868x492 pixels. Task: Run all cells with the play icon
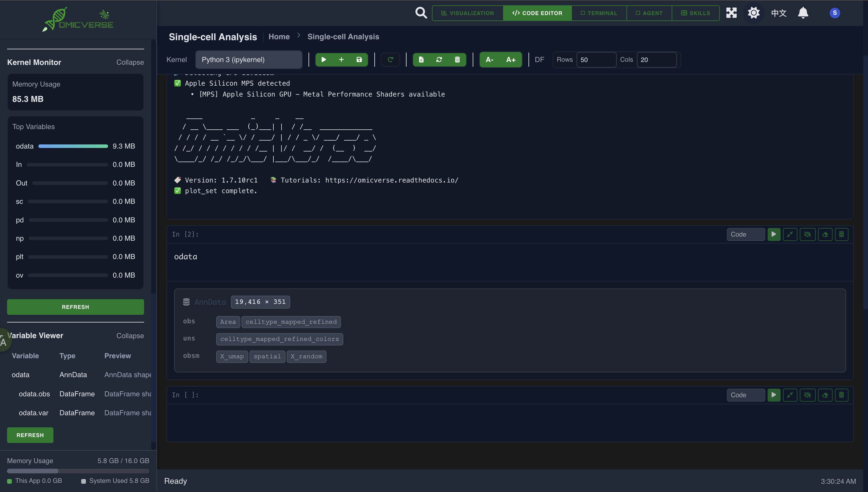[324, 59]
